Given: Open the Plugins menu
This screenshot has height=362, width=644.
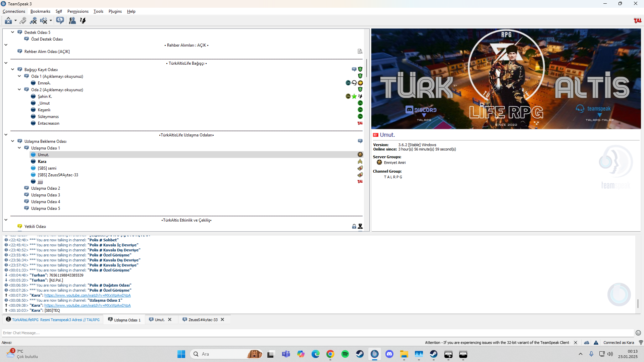Looking at the screenshot, I should (x=115, y=11).
